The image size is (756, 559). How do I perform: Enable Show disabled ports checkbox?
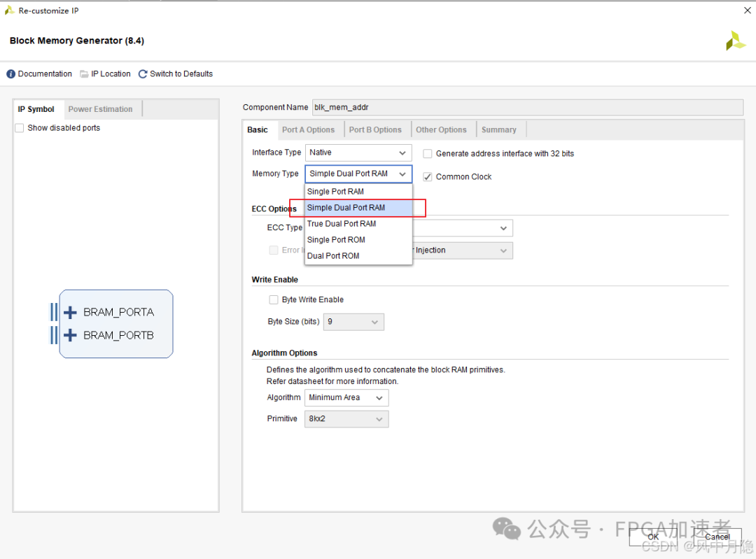click(x=20, y=128)
